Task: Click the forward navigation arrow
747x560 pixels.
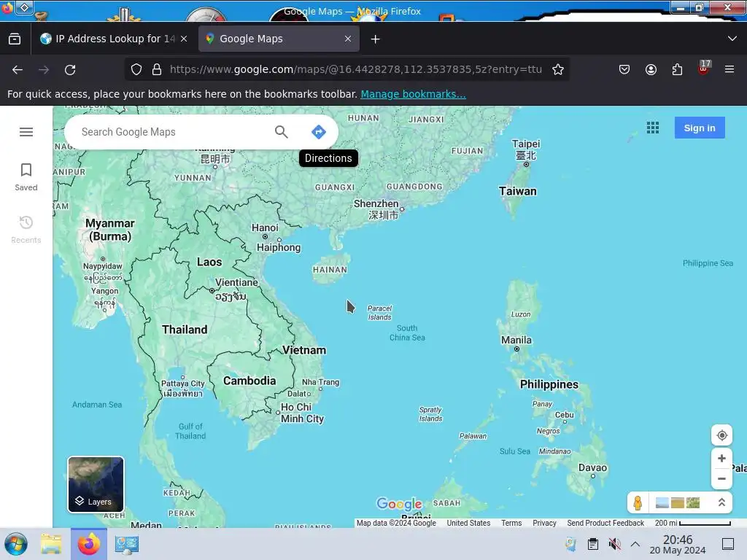Action: (44, 69)
